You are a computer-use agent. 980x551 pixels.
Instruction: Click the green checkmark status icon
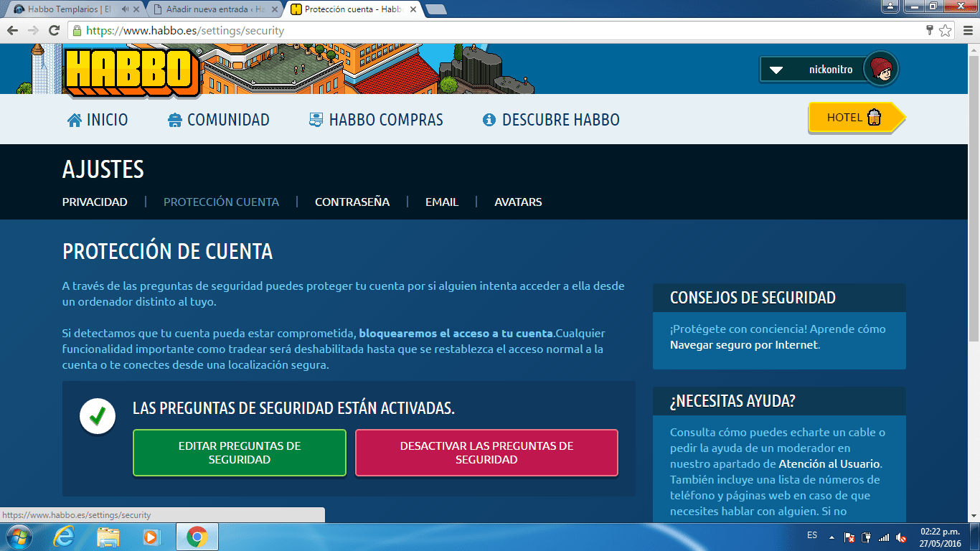click(98, 416)
